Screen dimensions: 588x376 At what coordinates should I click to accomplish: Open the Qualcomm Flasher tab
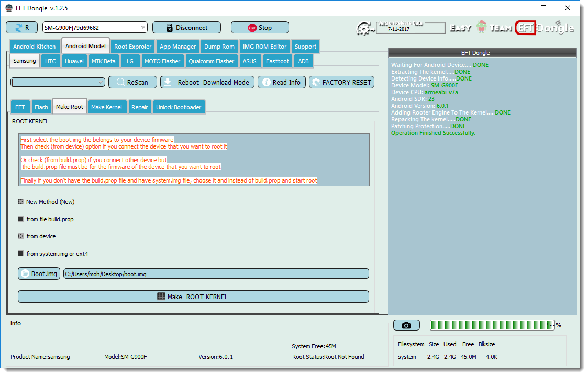click(212, 61)
